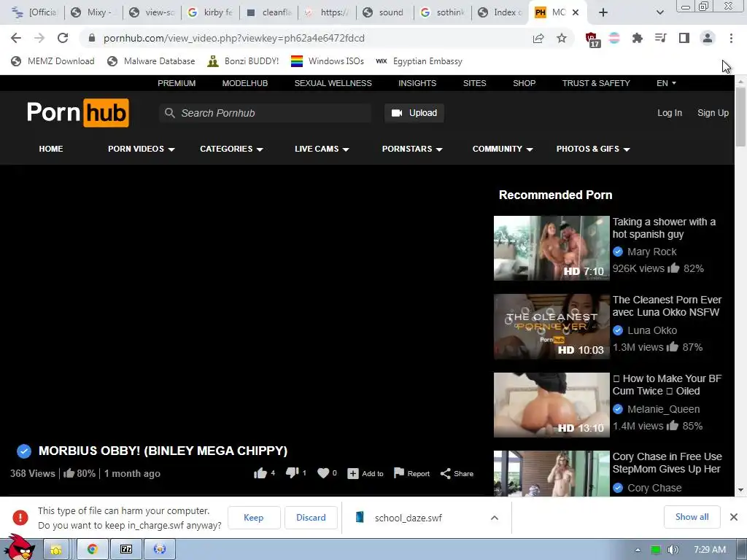Screen dimensions: 747x560
Task: Click the Upload button
Action: click(414, 113)
